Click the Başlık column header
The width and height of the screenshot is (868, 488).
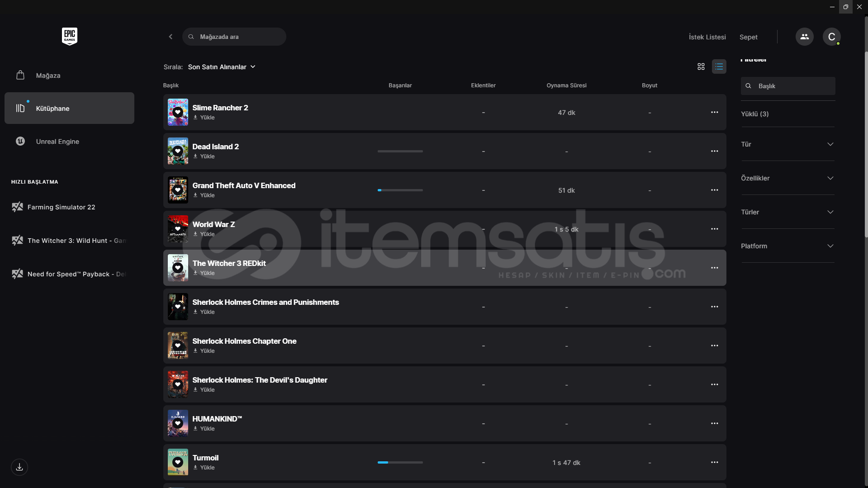pos(171,85)
